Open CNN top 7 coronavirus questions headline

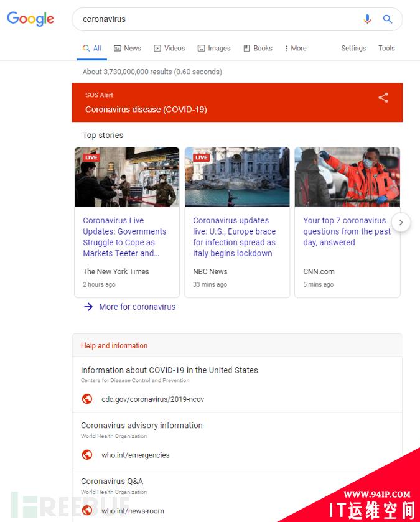347,231
